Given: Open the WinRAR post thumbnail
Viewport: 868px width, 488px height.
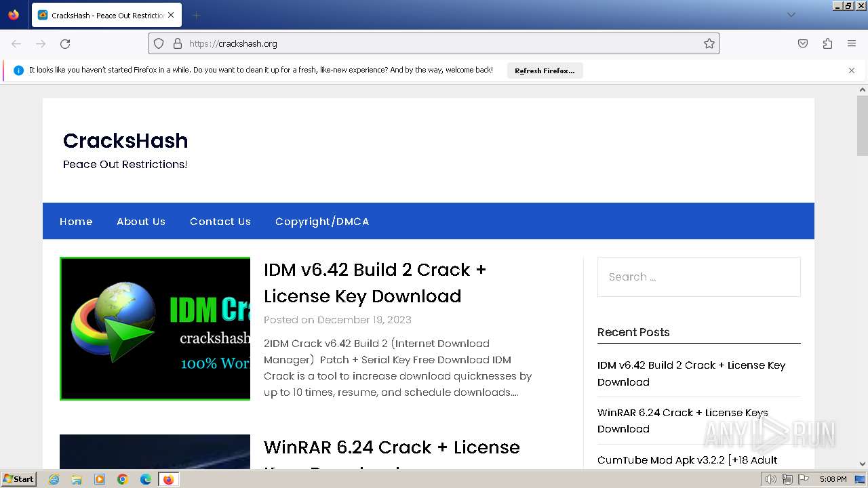Looking at the screenshot, I should [155, 451].
